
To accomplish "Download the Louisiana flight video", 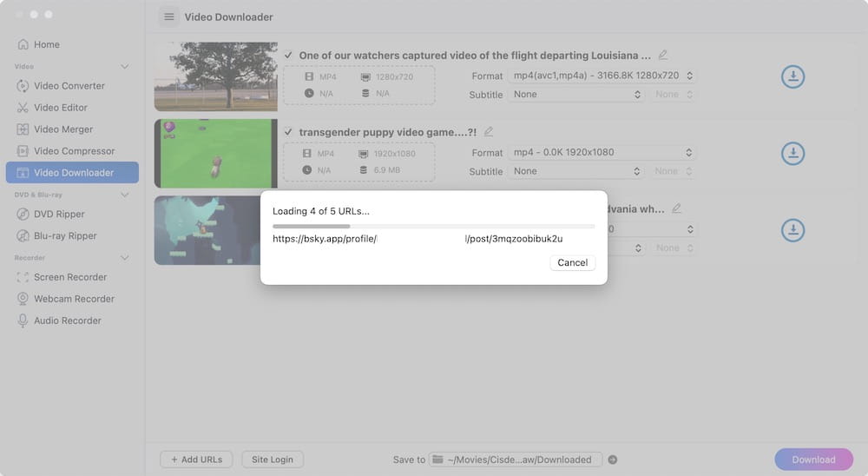I will 792,76.
